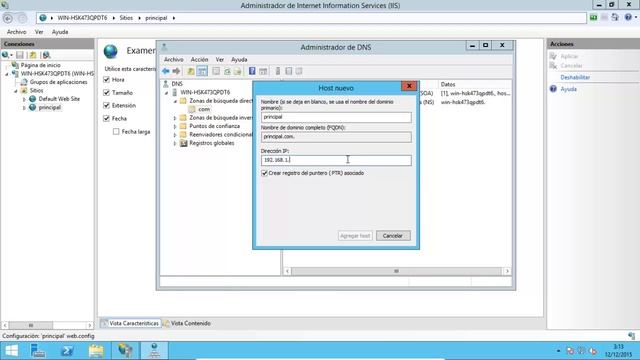The image size is (640, 360).
Task: Click the IIS help icon at top right
Action: (x=629, y=17)
